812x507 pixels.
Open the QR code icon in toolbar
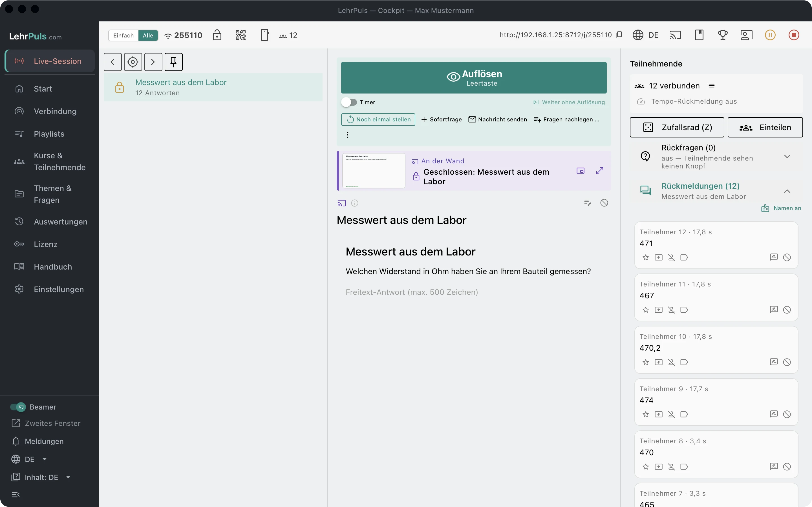point(240,35)
